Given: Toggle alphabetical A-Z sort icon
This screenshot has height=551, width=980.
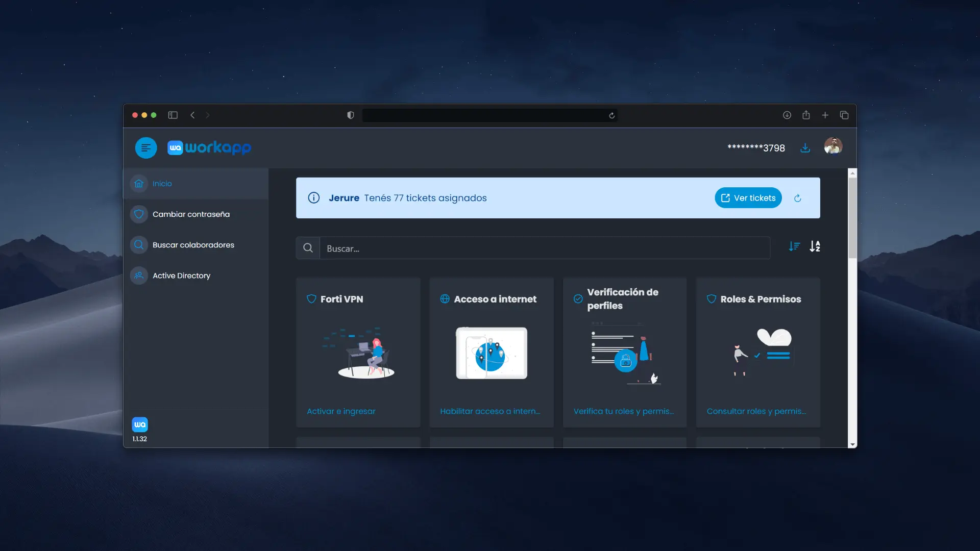Looking at the screenshot, I should [815, 247].
